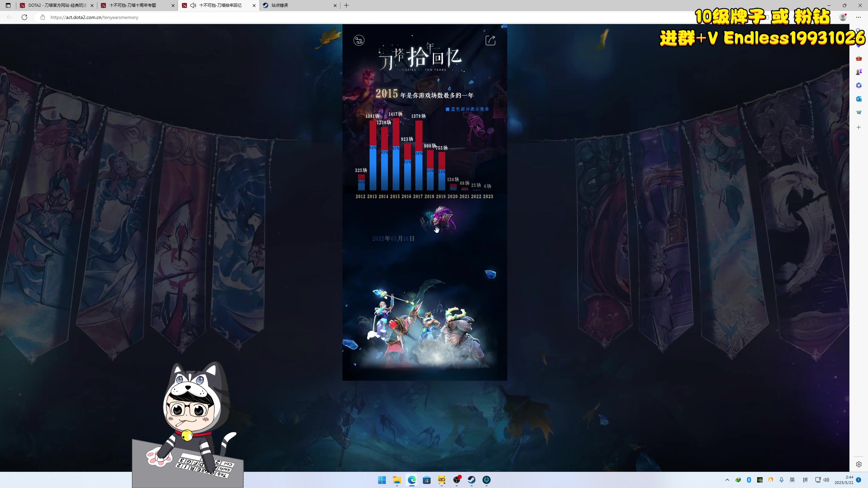
Task: Open the network tray icon
Action: click(818, 480)
